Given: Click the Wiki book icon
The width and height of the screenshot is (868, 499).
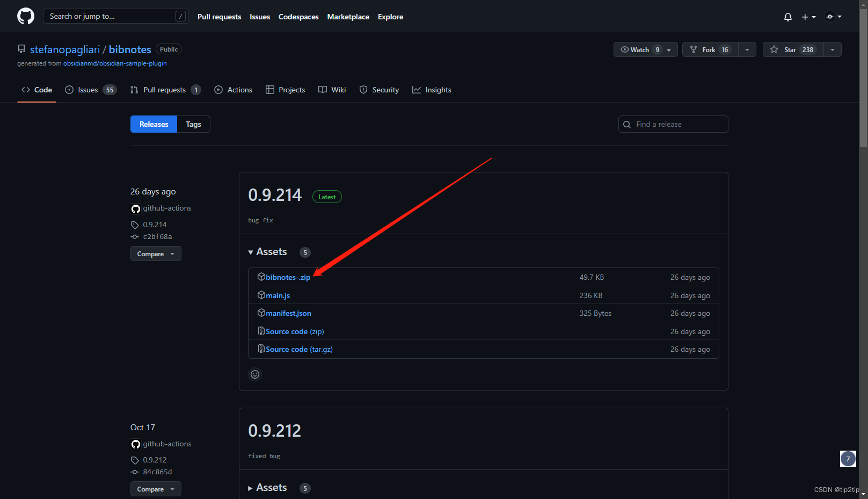Looking at the screenshot, I should point(323,90).
